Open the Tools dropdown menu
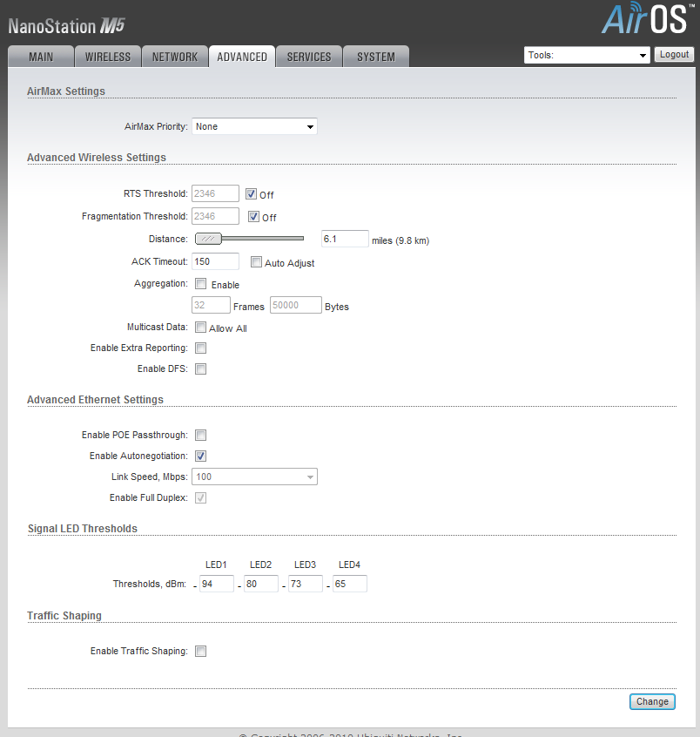 [587, 55]
